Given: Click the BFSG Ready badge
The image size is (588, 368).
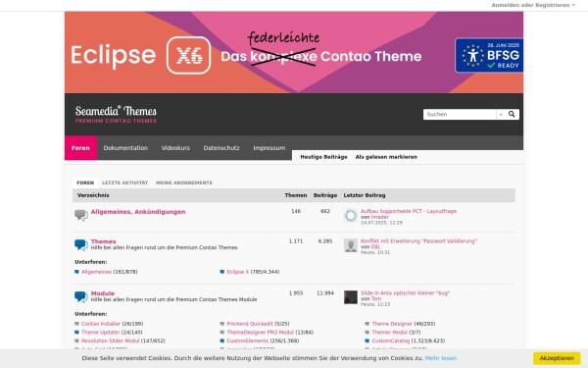Looking at the screenshot, I should [x=489, y=55].
